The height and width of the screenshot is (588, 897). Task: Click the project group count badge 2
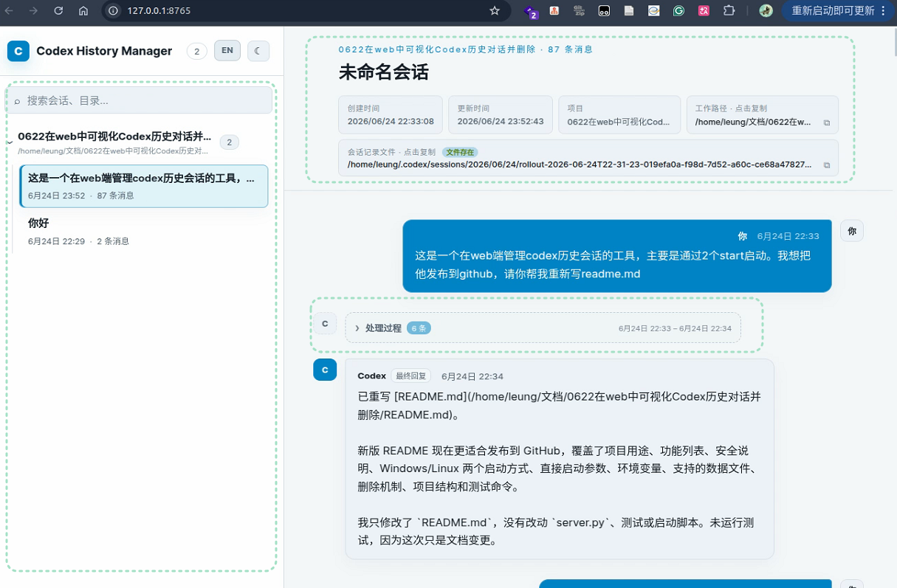229,142
